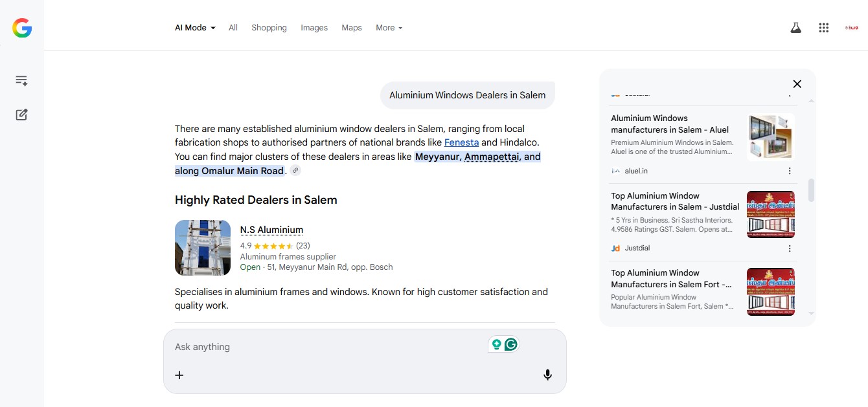Screen dimensions: 868x407
Task: Click the 4.9 star rating of N.S Aluminium
Action: [x=275, y=246]
